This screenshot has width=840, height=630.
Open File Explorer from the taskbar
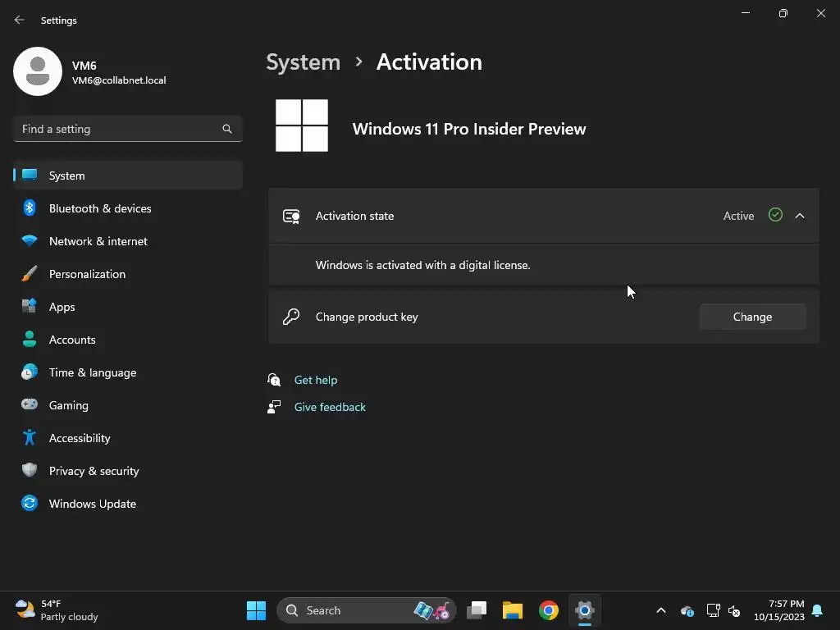[512, 610]
